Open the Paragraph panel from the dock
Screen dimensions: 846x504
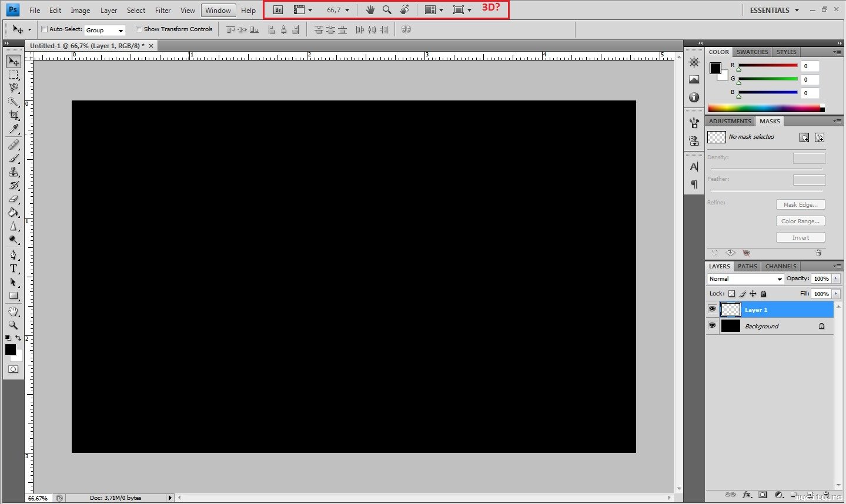point(694,184)
